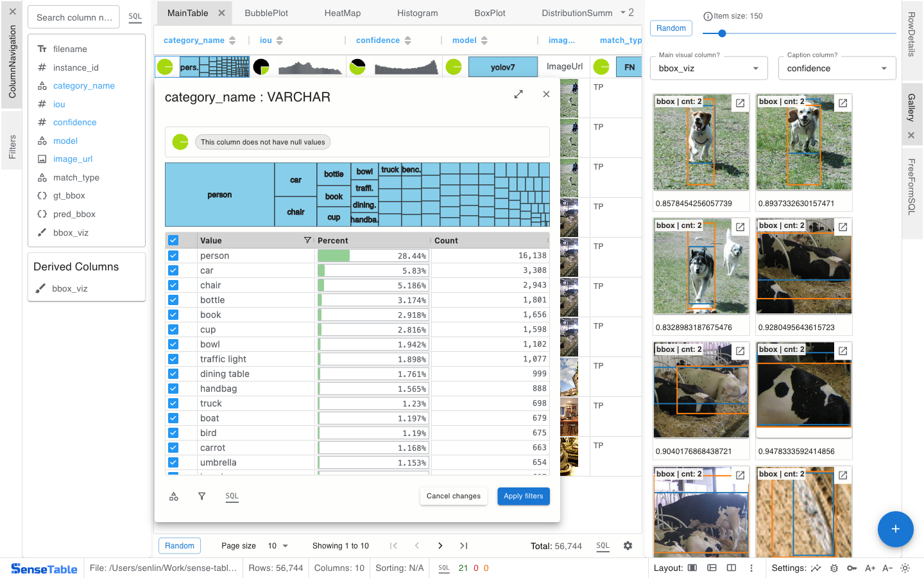Image resolution: width=924 pixels, height=578 pixels.
Task: Click the filter funnel icon in dialog footer
Action: pyautogui.click(x=201, y=496)
